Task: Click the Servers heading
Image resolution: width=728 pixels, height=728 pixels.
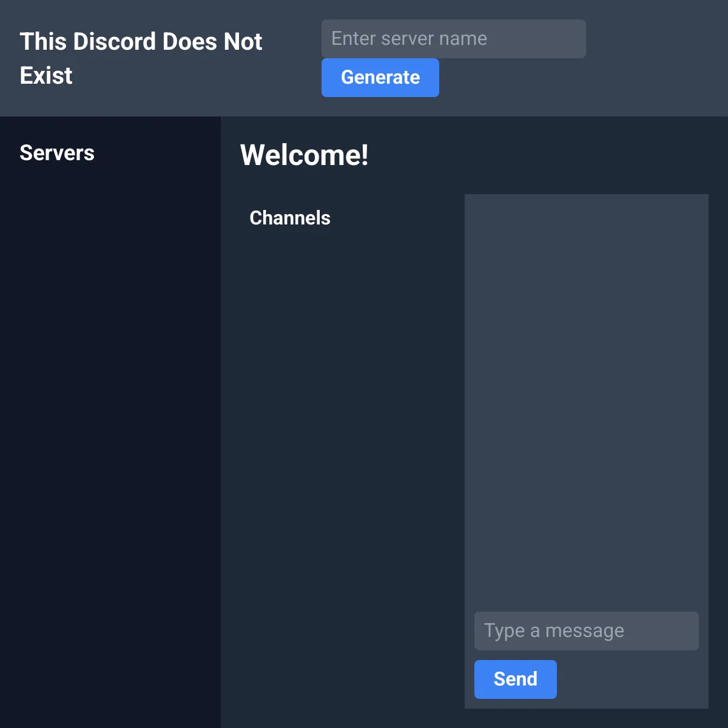Action: click(57, 153)
